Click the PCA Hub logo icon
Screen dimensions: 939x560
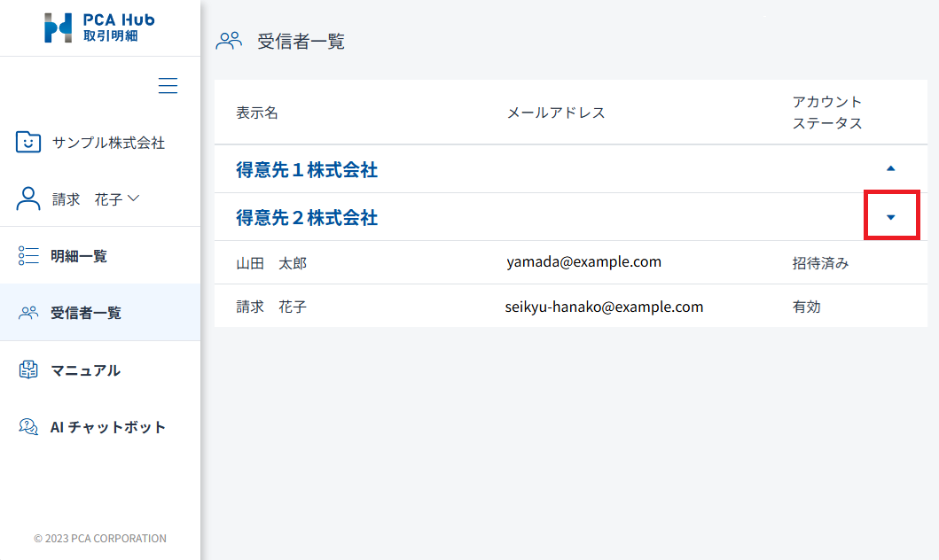pos(59,27)
